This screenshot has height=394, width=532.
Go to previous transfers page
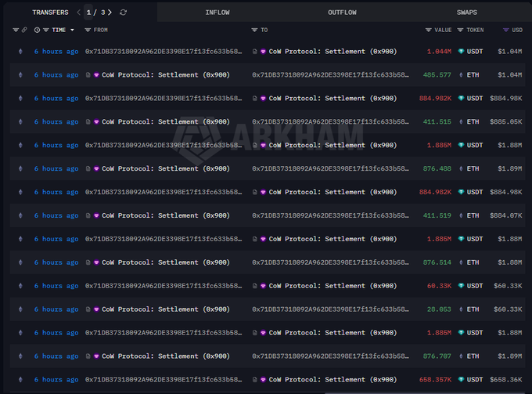(x=79, y=13)
